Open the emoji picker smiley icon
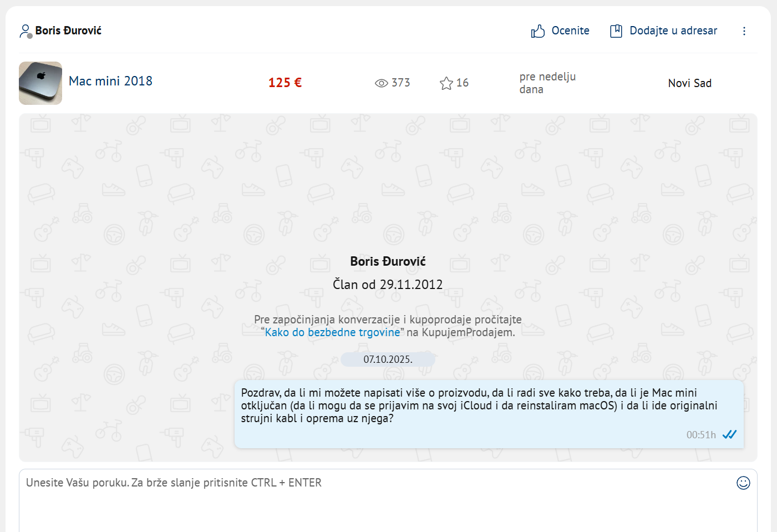 (743, 483)
